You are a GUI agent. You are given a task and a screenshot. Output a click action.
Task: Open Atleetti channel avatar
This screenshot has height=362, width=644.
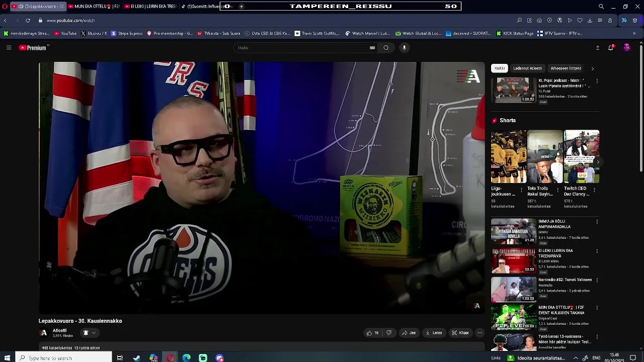tap(44, 333)
